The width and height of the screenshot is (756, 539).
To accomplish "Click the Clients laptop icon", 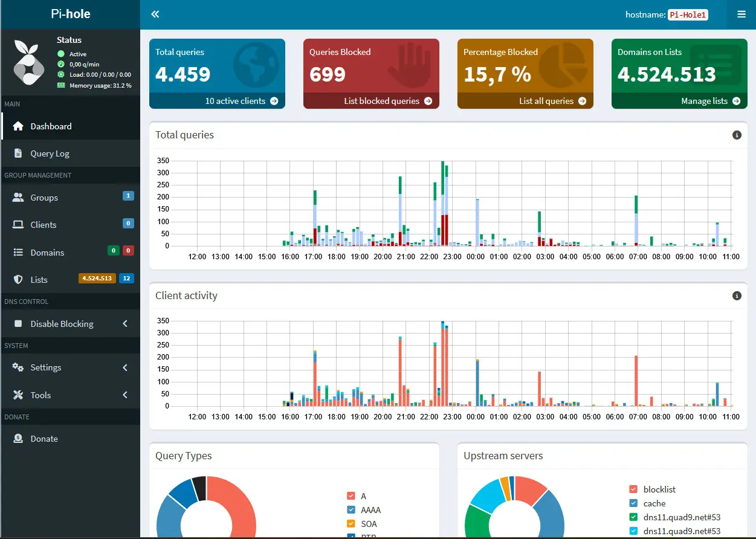I will pyautogui.click(x=18, y=225).
